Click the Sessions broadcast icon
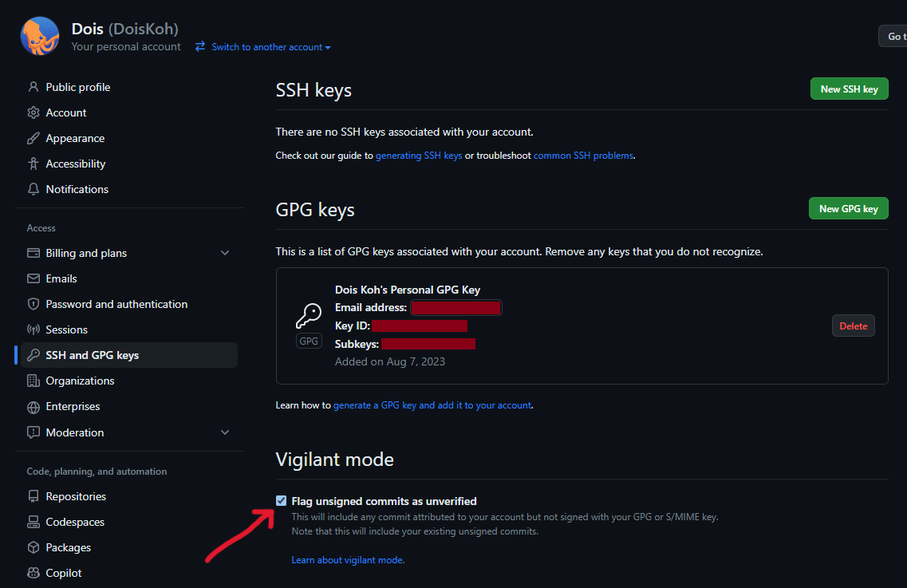The height and width of the screenshot is (588, 907). [34, 330]
